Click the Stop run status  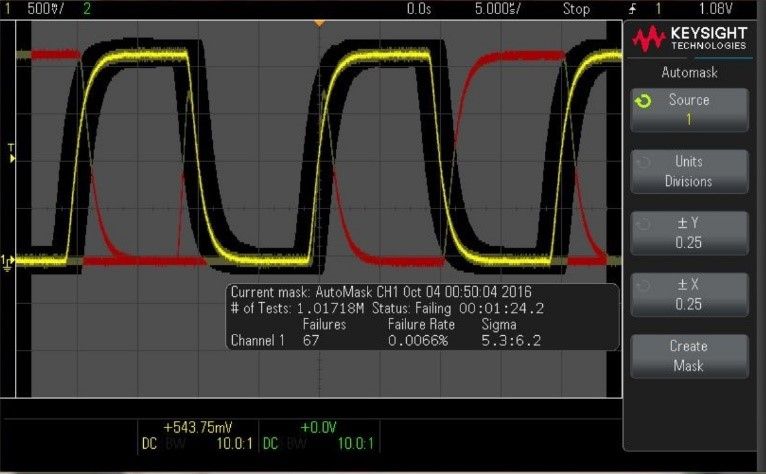click(x=576, y=8)
